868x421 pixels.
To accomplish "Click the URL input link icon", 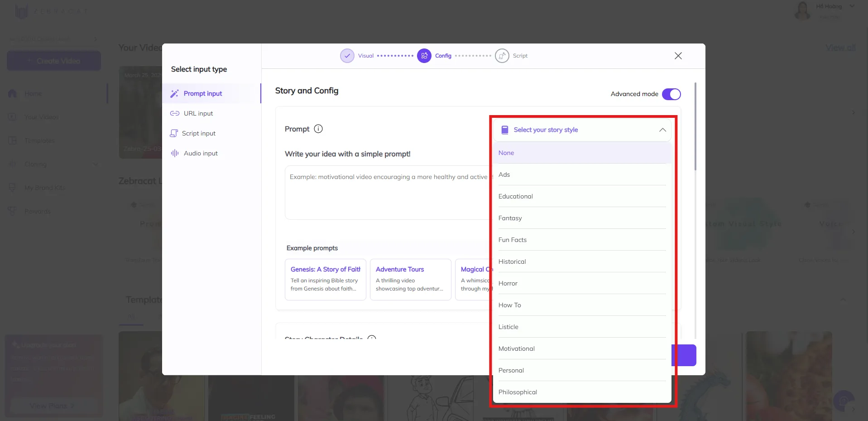I will pos(174,113).
